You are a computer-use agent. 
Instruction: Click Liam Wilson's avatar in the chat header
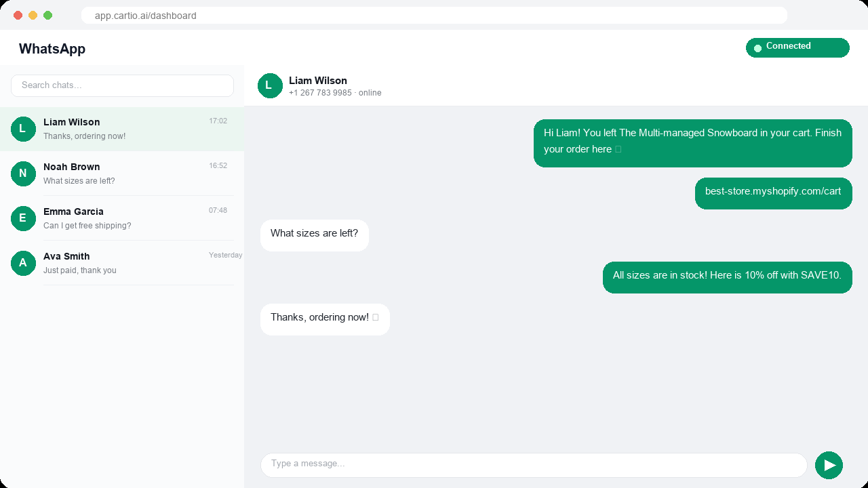(270, 85)
